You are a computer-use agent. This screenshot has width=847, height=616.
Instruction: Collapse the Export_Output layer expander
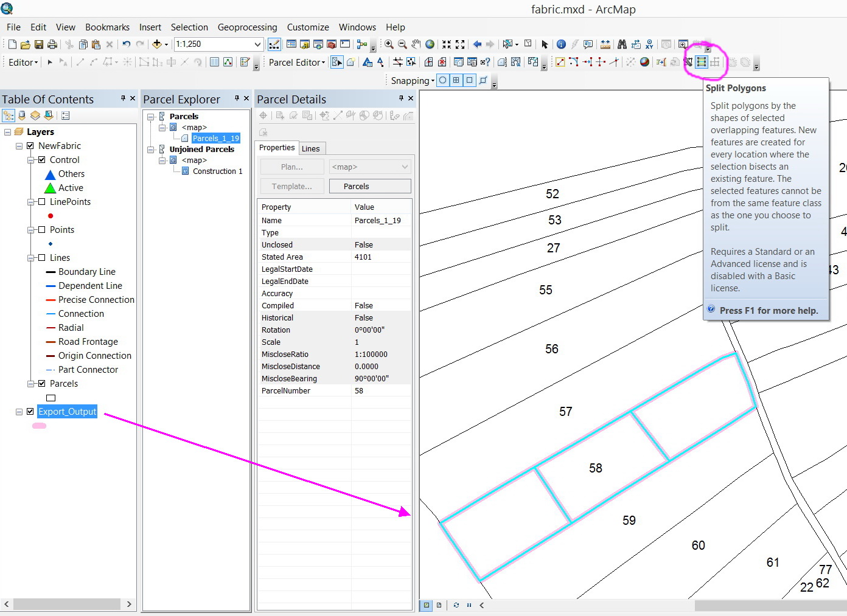tap(19, 412)
